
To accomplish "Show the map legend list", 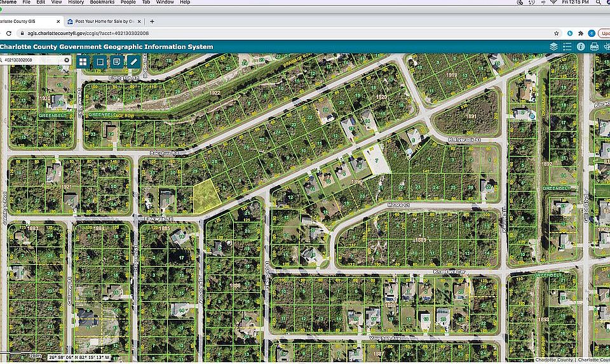I will coord(567,46).
